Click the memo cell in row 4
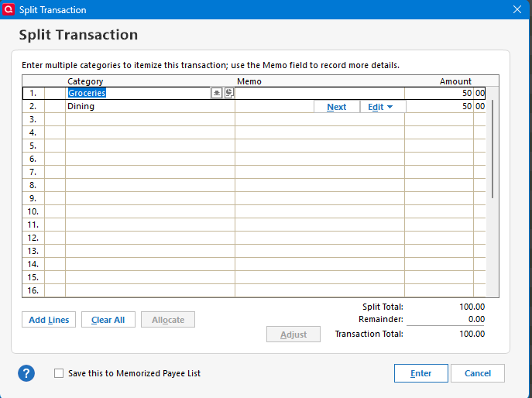Image resolution: width=532 pixels, height=398 pixels. click(x=320, y=132)
